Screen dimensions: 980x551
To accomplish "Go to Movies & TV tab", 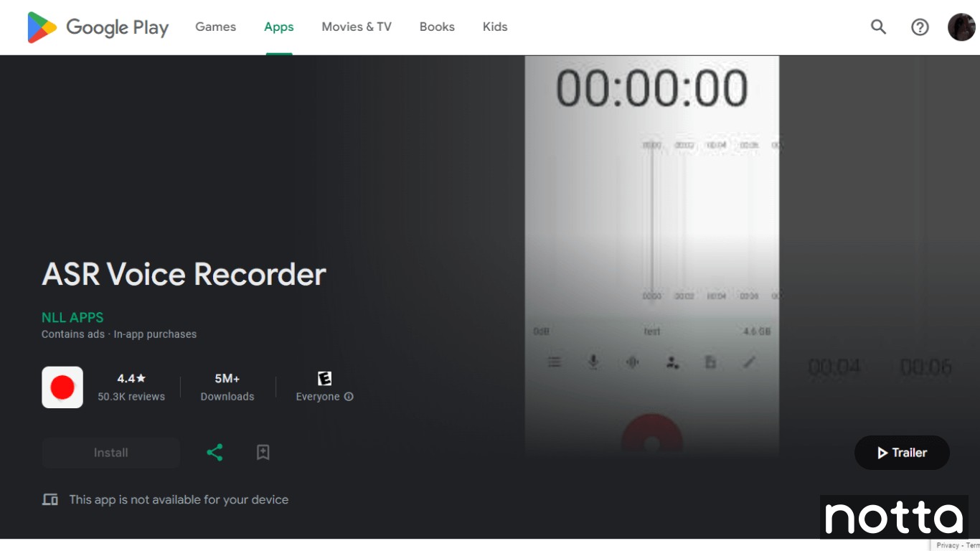I will click(357, 27).
